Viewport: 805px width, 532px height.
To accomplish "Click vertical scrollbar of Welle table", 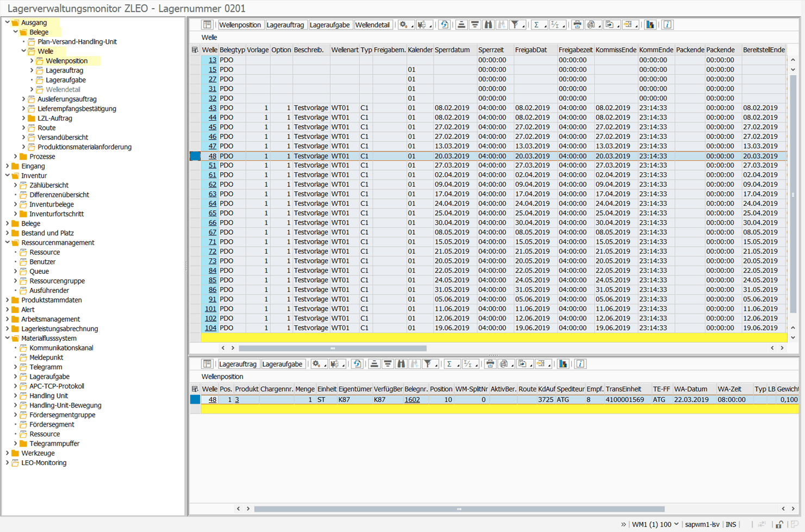I will (793, 193).
